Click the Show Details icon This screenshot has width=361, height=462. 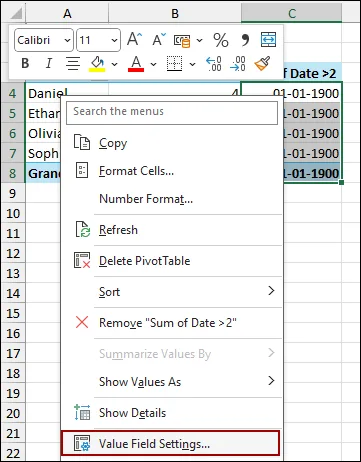82,413
